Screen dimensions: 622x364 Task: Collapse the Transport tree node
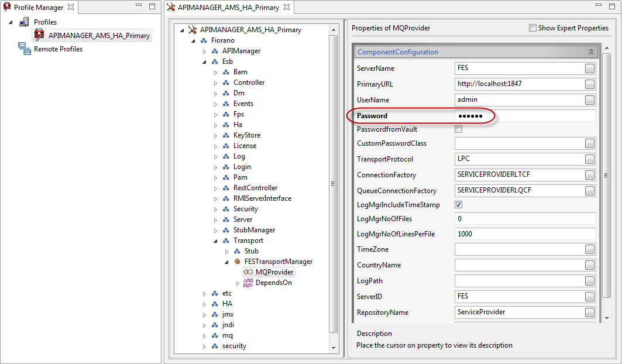pyautogui.click(x=215, y=241)
